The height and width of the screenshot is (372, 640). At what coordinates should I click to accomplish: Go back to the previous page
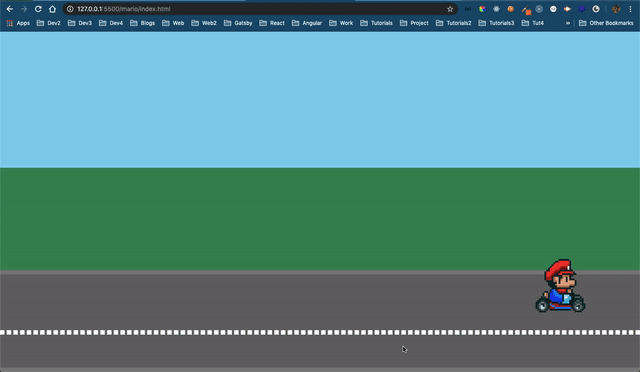[10, 9]
